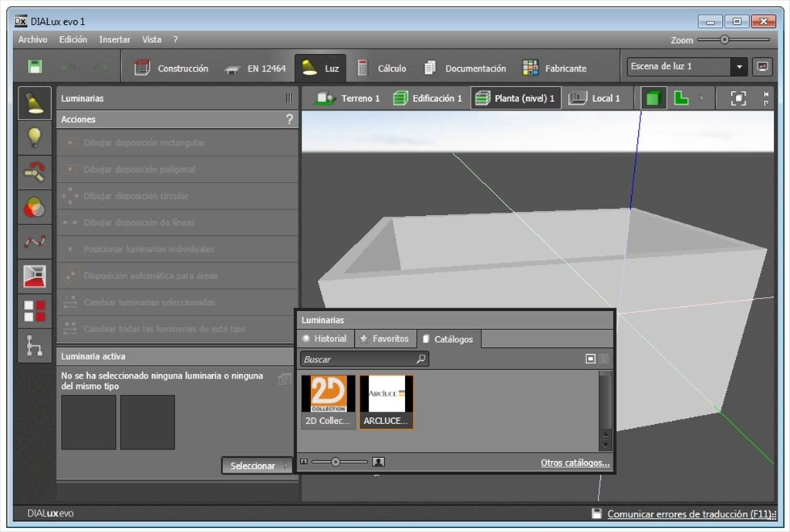Switch to green floor plan view

(681, 98)
